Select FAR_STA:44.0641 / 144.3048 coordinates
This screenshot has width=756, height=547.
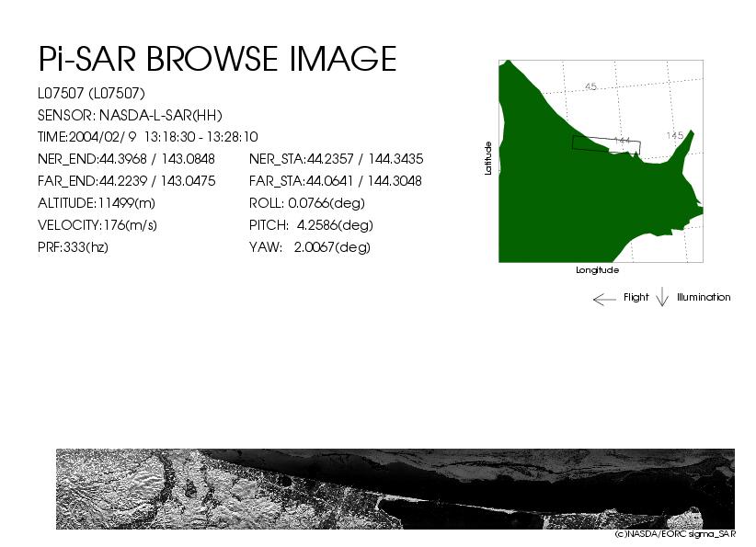tap(336, 181)
